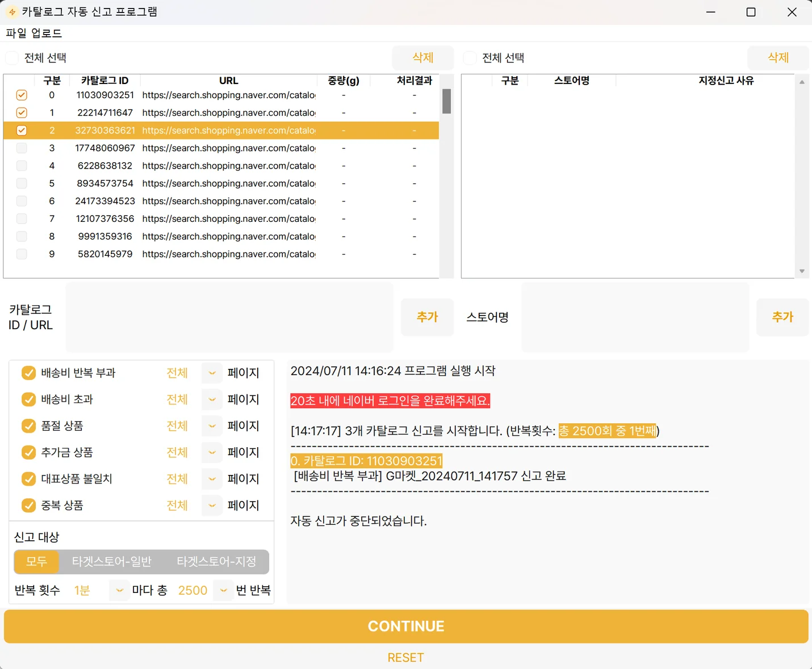The image size is (812, 669).
Task: Select the 타겟스토어-지정 report target tab
Action: click(216, 562)
